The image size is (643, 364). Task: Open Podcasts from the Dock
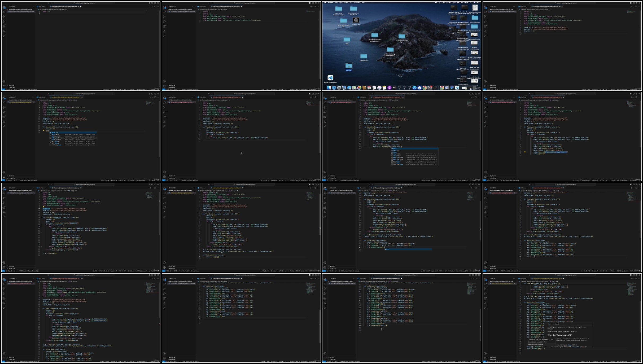point(389,88)
